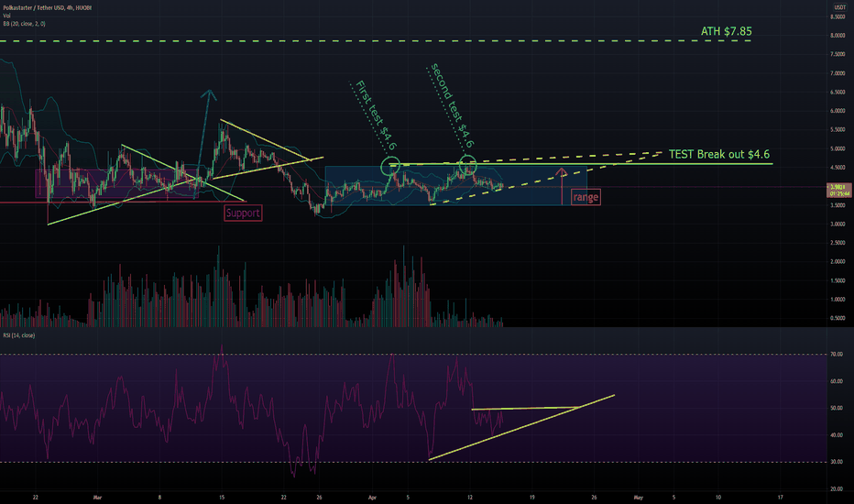Click the 2.5000 price axis value
854x504 pixels.
838,243
